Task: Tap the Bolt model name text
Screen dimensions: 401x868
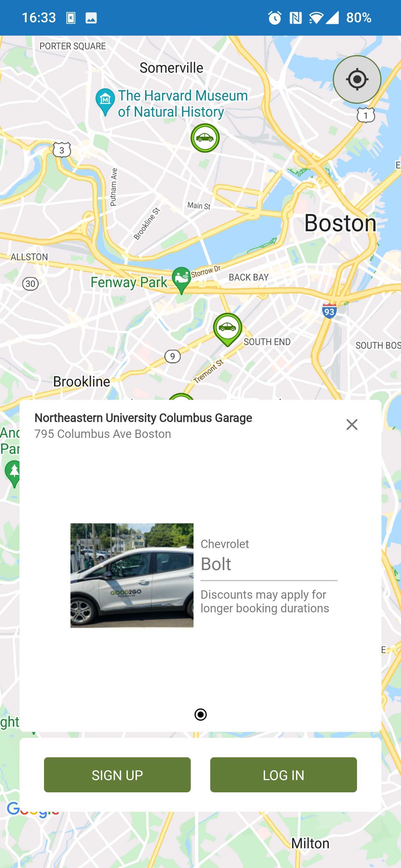Action: pos(216,564)
